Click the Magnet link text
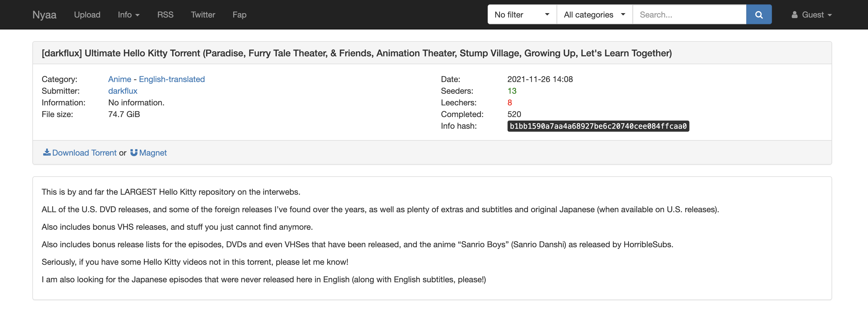 point(153,153)
